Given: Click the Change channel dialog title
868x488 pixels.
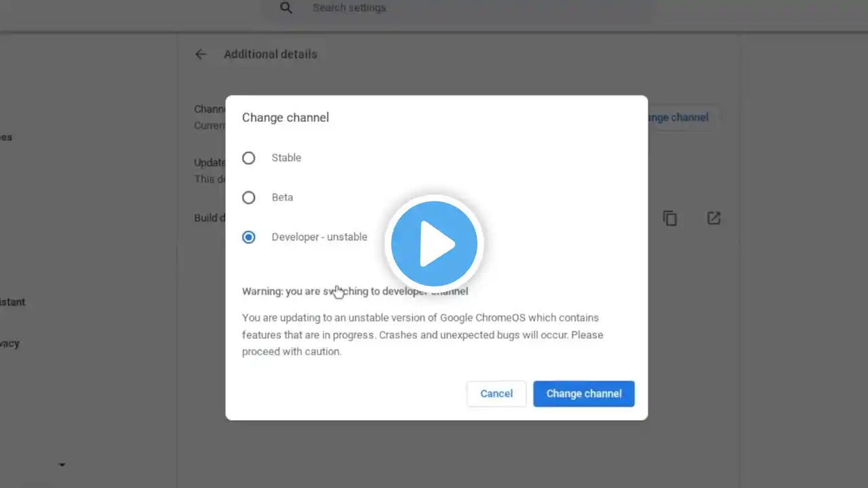Looking at the screenshot, I should [285, 117].
